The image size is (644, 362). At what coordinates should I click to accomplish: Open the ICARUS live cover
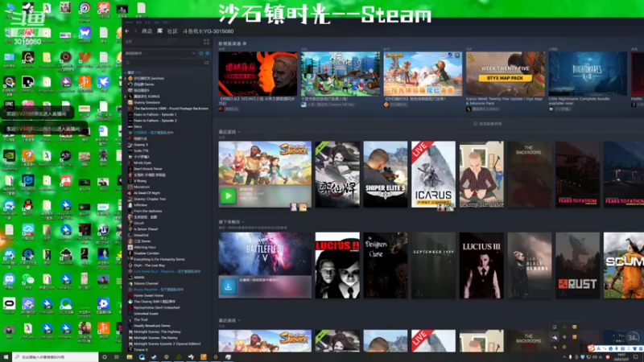click(x=433, y=175)
